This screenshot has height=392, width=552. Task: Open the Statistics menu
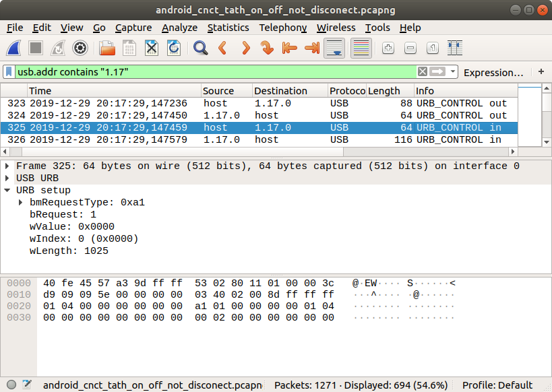point(228,28)
